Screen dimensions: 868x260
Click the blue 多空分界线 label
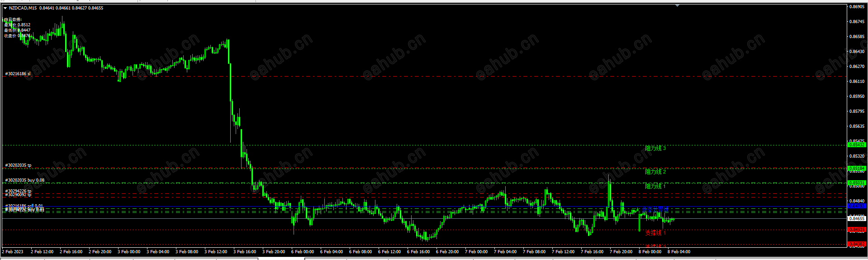click(x=655, y=209)
